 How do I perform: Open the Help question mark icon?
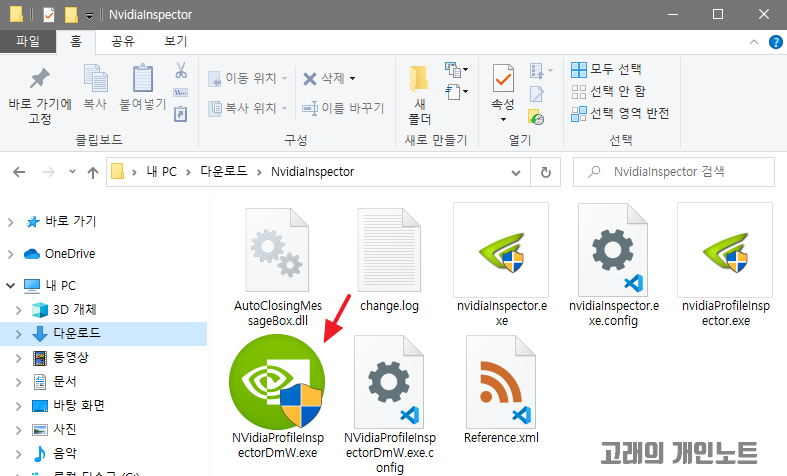[x=775, y=42]
